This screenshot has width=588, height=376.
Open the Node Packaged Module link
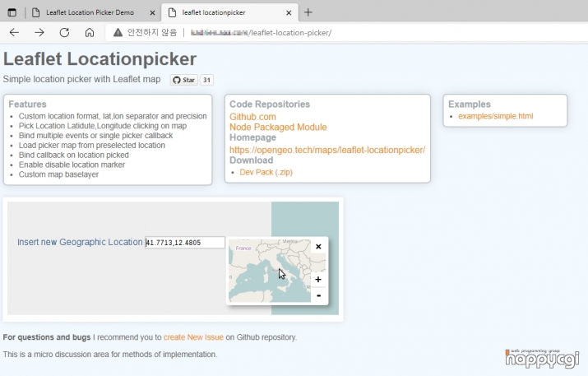click(x=278, y=128)
